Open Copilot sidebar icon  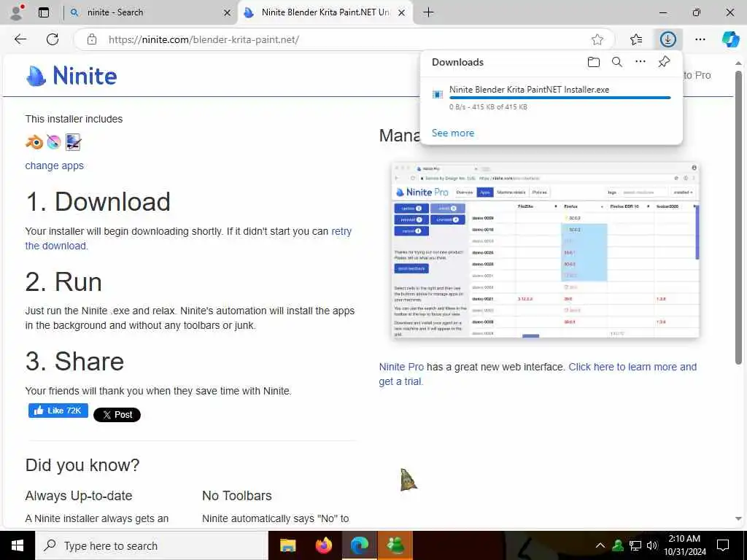730,39
